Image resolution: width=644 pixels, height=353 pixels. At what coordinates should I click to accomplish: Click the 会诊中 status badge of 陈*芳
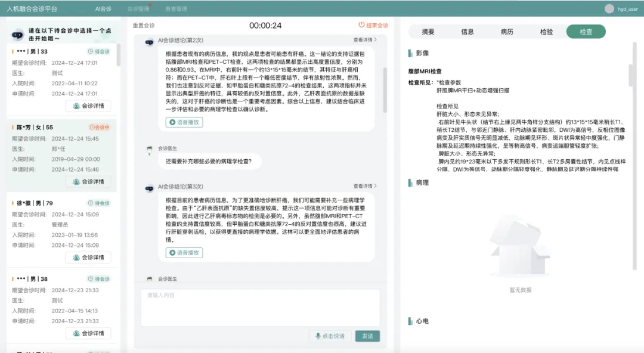[99, 128]
